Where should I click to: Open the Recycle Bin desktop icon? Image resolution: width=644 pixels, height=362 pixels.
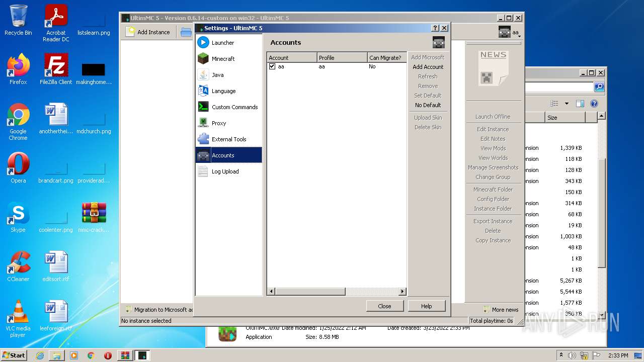18,20
